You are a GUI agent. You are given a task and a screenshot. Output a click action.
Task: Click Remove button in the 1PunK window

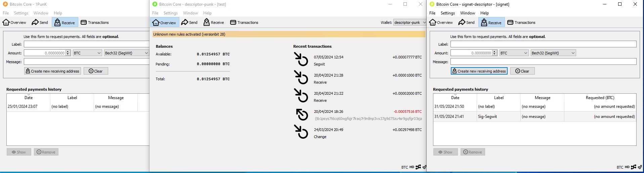click(x=46, y=152)
